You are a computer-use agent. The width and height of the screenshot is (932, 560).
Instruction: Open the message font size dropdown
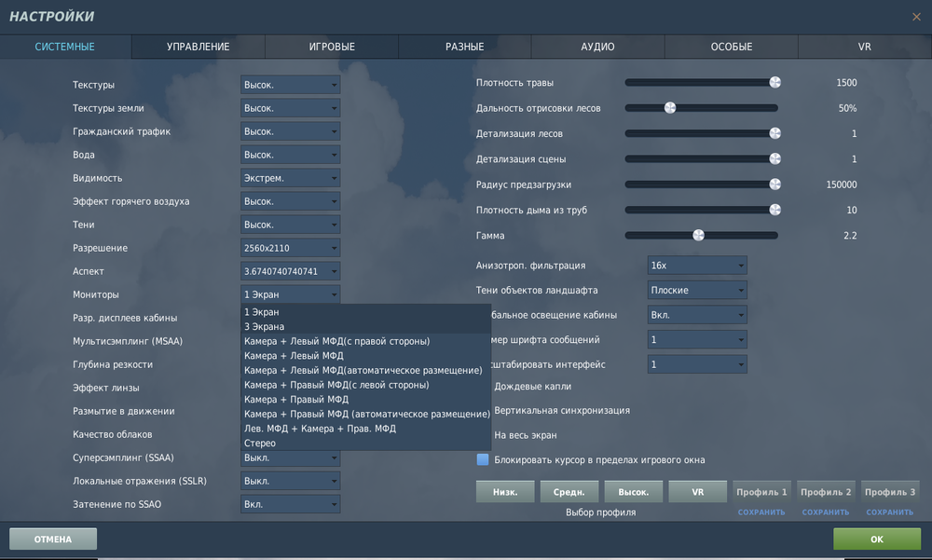tap(697, 339)
